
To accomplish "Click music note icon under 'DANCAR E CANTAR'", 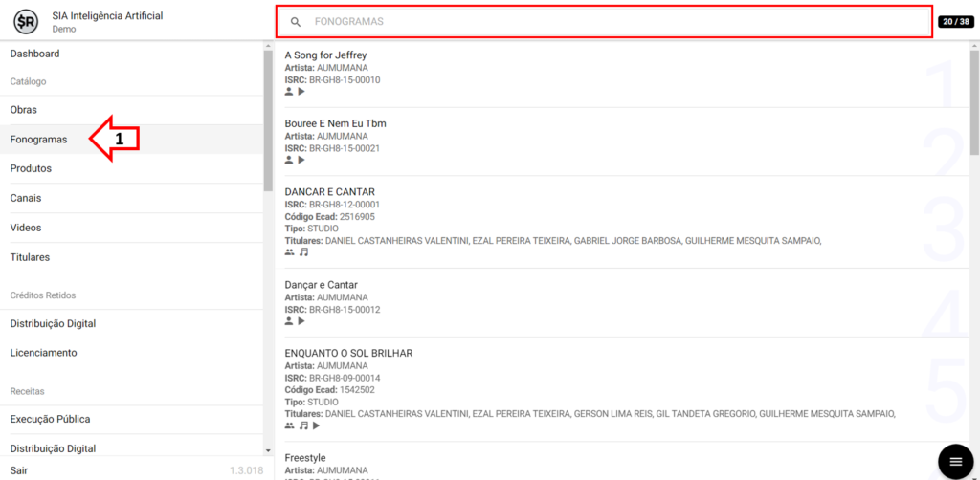I will [303, 252].
